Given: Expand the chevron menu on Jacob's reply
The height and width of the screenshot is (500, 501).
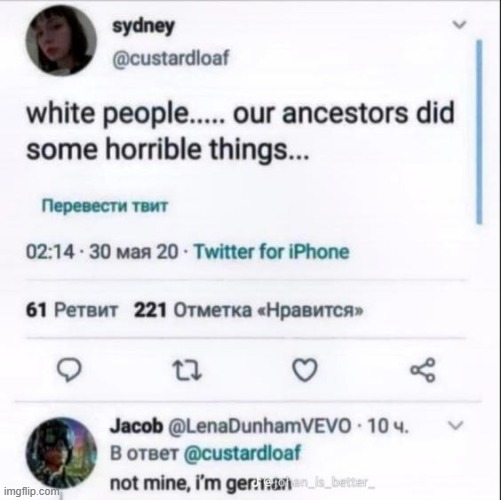Looking at the screenshot, I should [455, 425].
